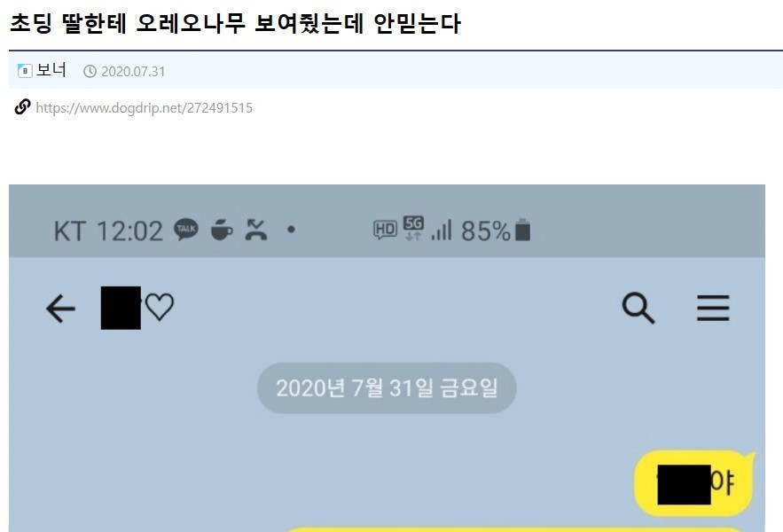Click the missed call status icon
Screen dimensions: 783x532
pos(256,230)
